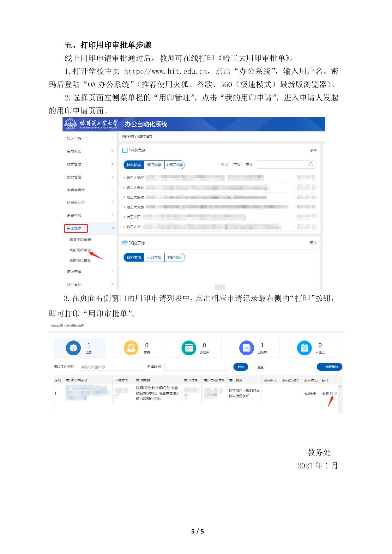Click the 我的工作 briefcase panel icon
This screenshot has height=554, width=392.
click(x=125, y=243)
